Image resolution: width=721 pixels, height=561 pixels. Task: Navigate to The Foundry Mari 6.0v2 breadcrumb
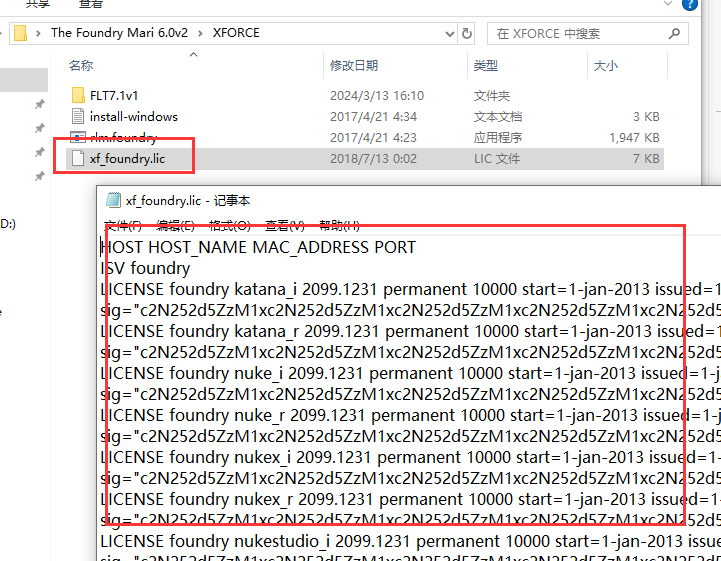tap(120, 33)
